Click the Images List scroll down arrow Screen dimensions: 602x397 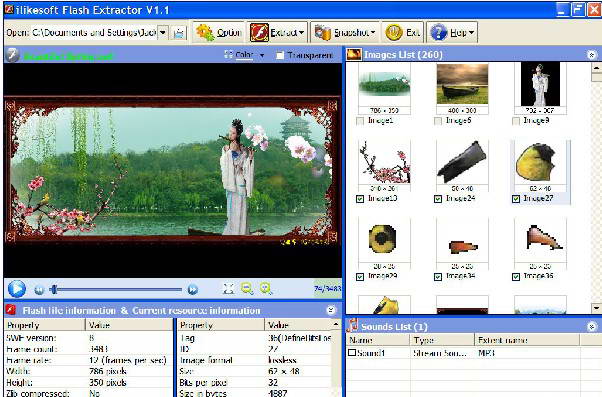click(596, 308)
